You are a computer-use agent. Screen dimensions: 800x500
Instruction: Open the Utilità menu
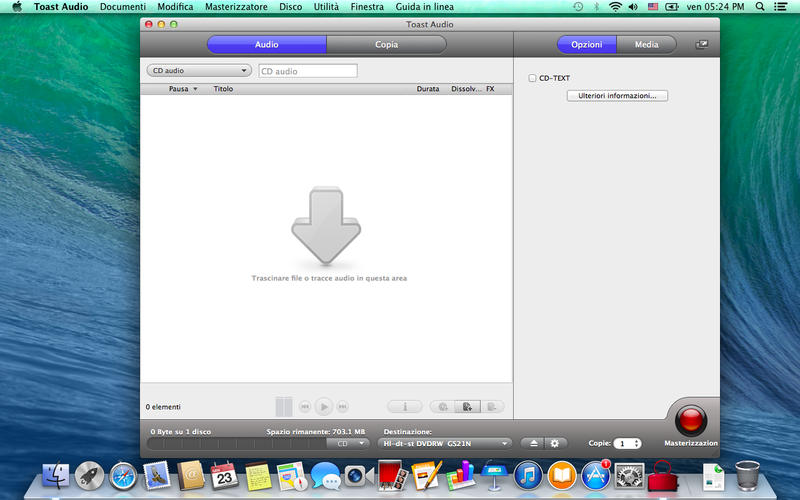[x=326, y=7]
